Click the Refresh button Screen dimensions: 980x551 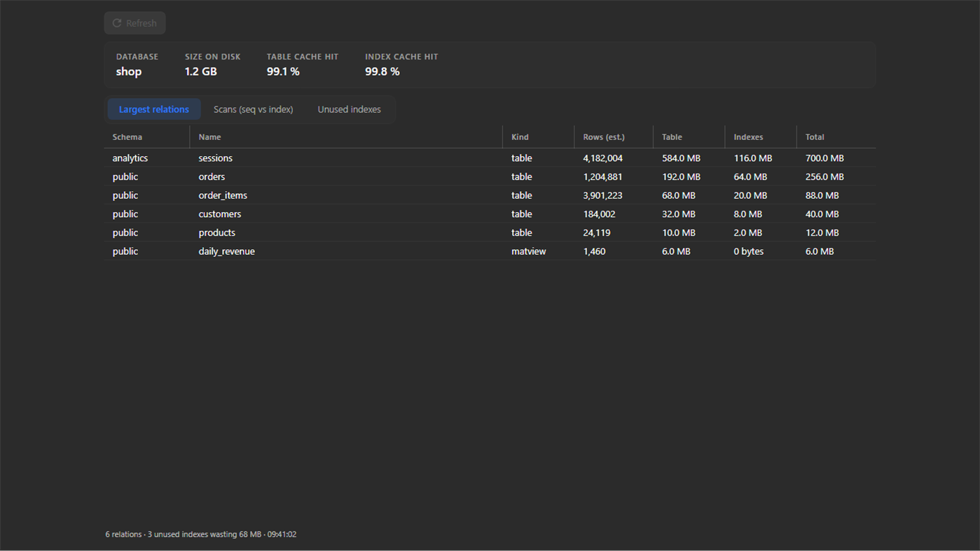tap(135, 23)
